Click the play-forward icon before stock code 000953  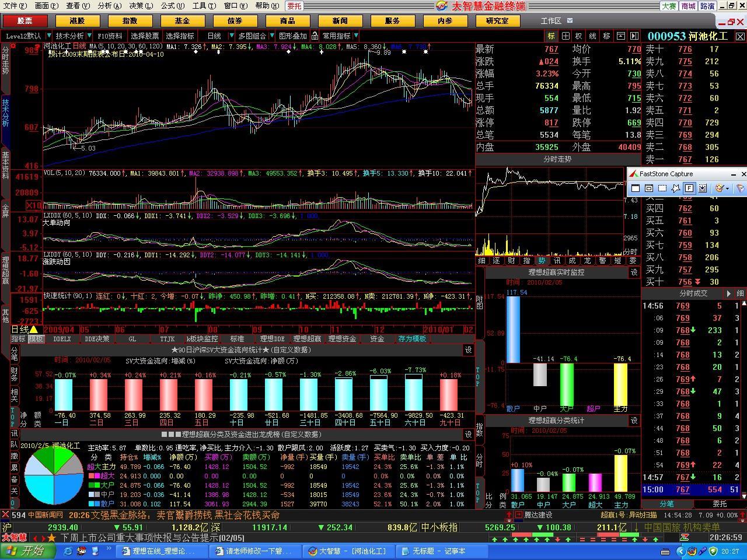[x=633, y=36]
